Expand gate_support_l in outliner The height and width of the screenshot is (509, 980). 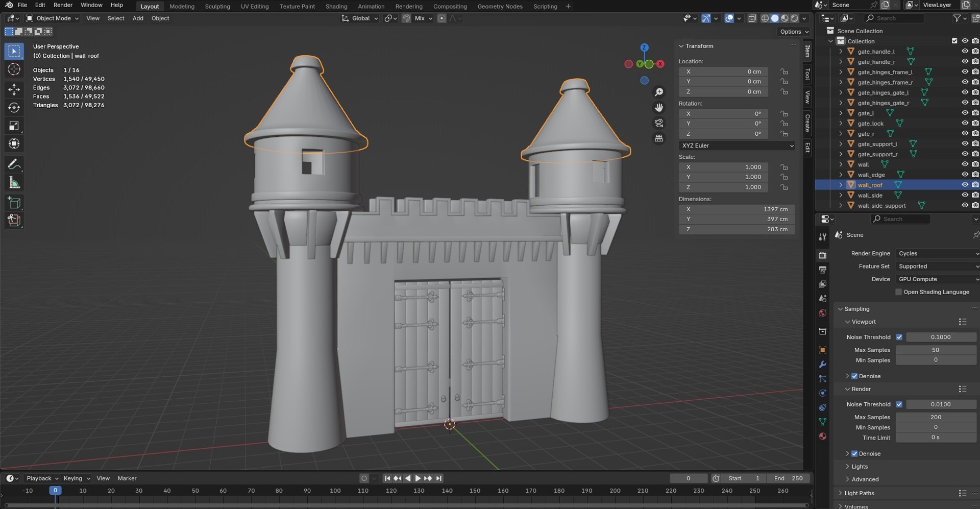(x=841, y=144)
